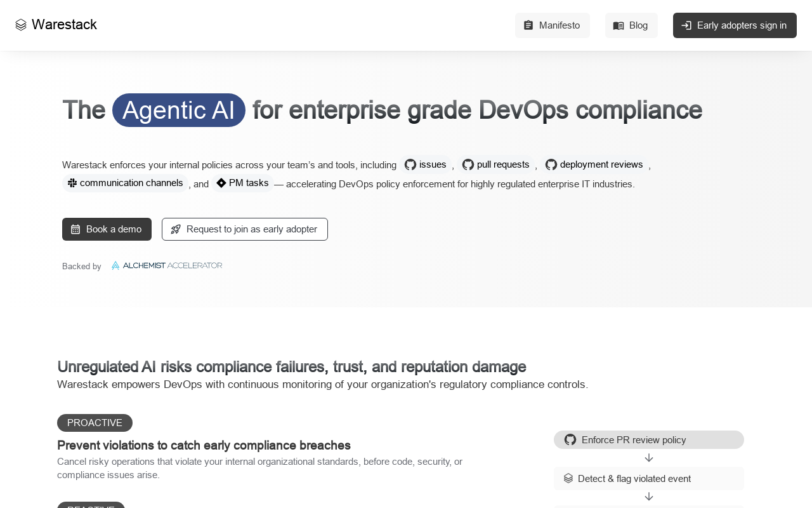Click the PROACTIVE badge
The height and width of the screenshot is (508, 812).
pyautogui.click(x=95, y=423)
